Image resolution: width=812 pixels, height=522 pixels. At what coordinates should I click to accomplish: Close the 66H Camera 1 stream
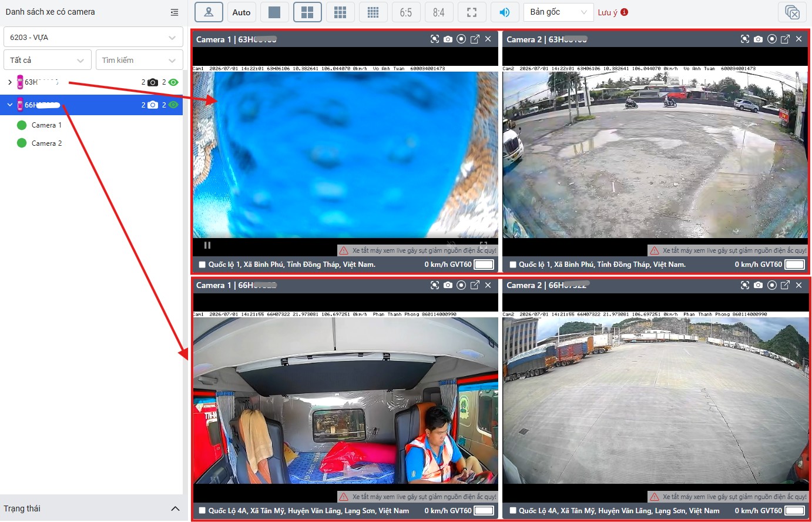pyautogui.click(x=488, y=285)
